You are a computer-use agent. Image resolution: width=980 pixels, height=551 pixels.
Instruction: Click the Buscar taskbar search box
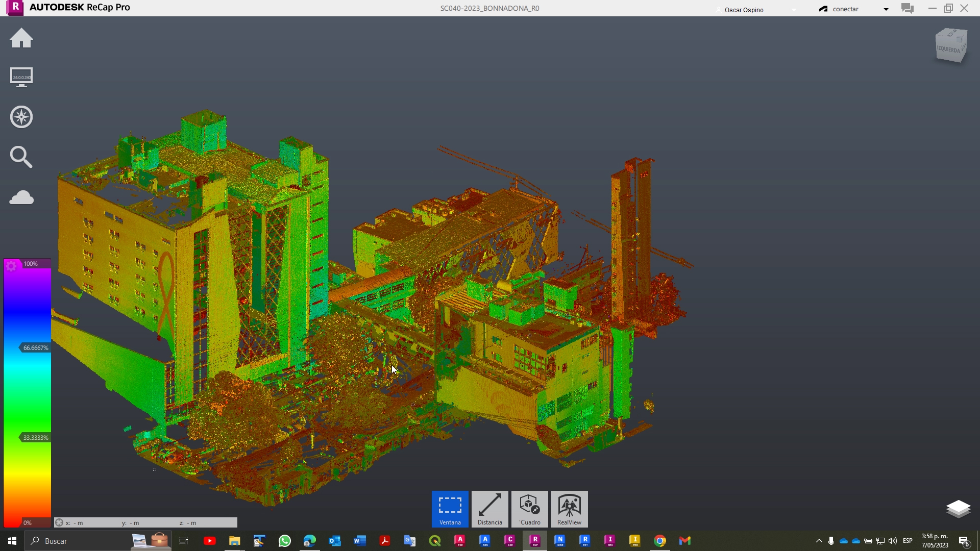99,541
